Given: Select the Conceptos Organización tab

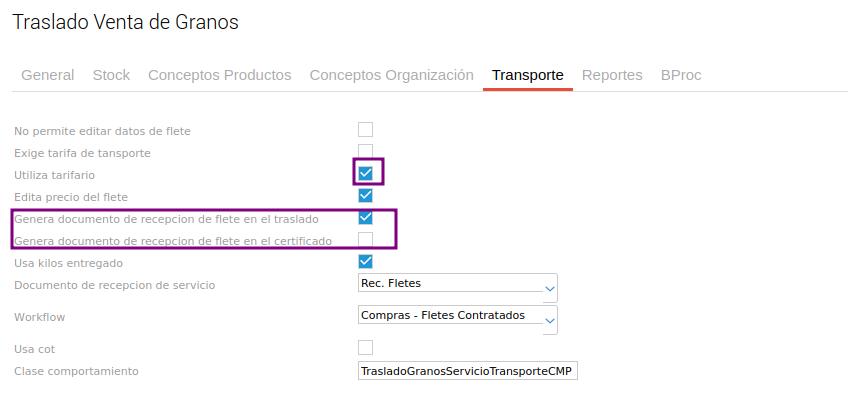Looking at the screenshot, I should (391, 75).
